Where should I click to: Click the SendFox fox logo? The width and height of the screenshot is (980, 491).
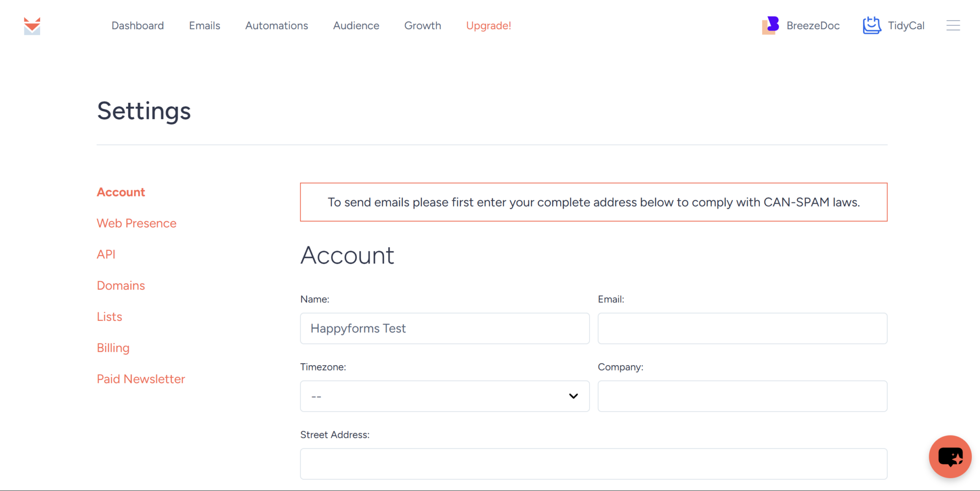pyautogui.click(x=31, y=26)
